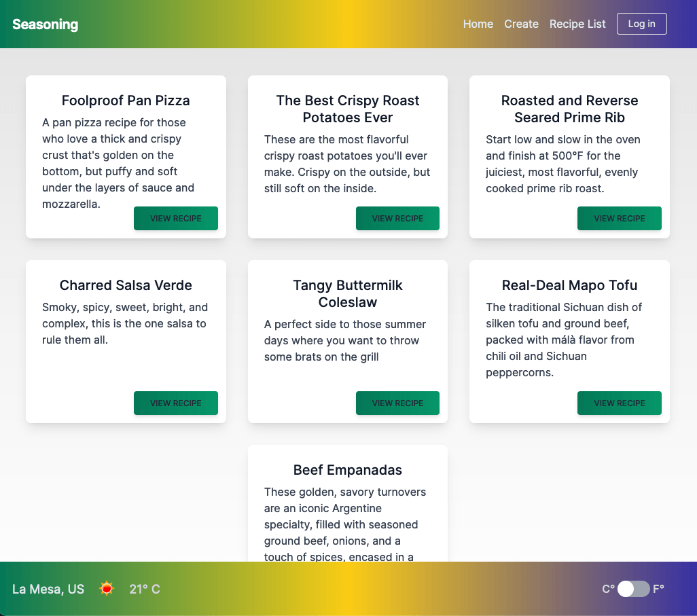Toggle the Celsius/Fahrenheit temperature switch
The width and height of the screenshot is (697, 616).
point(633,589)
